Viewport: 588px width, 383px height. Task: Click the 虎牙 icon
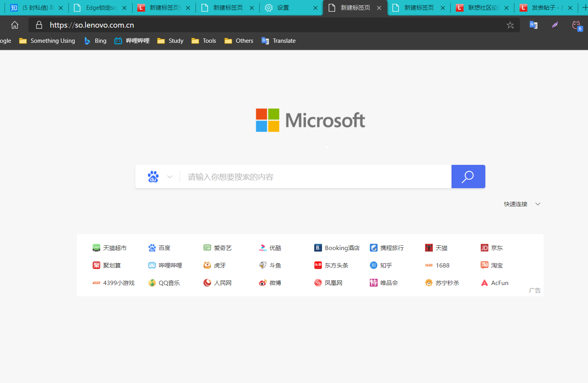(207, 265)
